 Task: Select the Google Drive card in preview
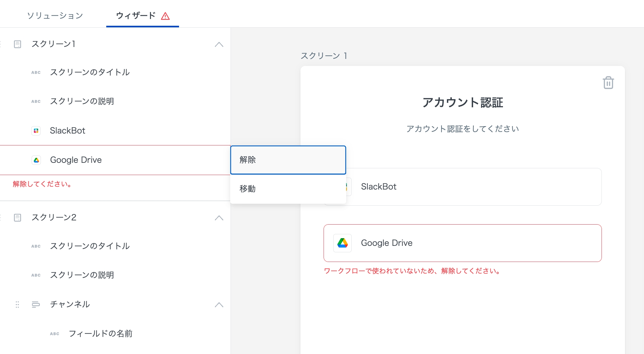[462, 243]
